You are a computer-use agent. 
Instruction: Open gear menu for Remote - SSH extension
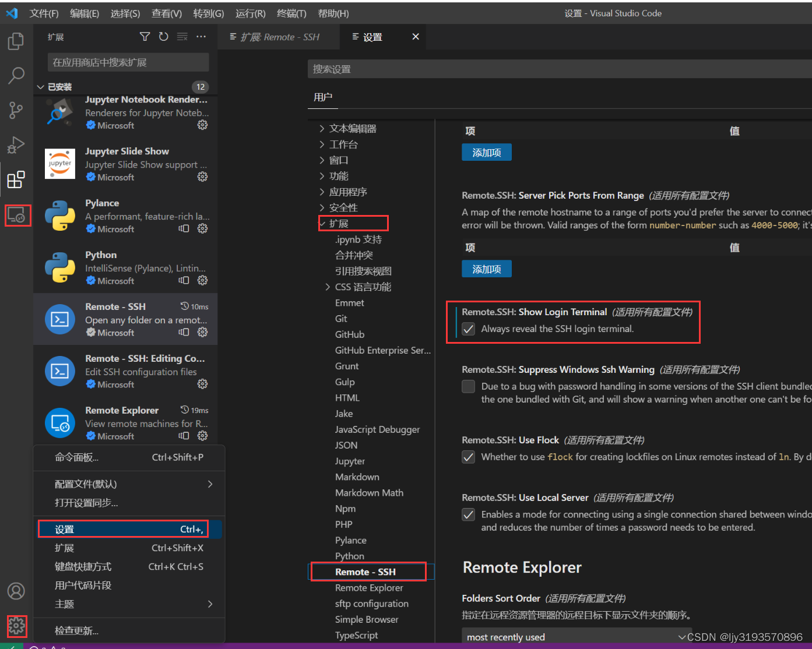(202, 332)
